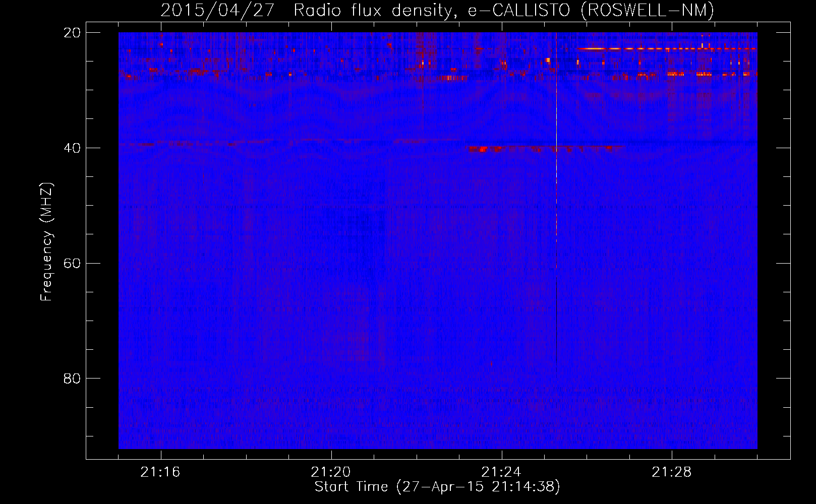Click the white vertical spike line in spectrogram

coord(556,136)
